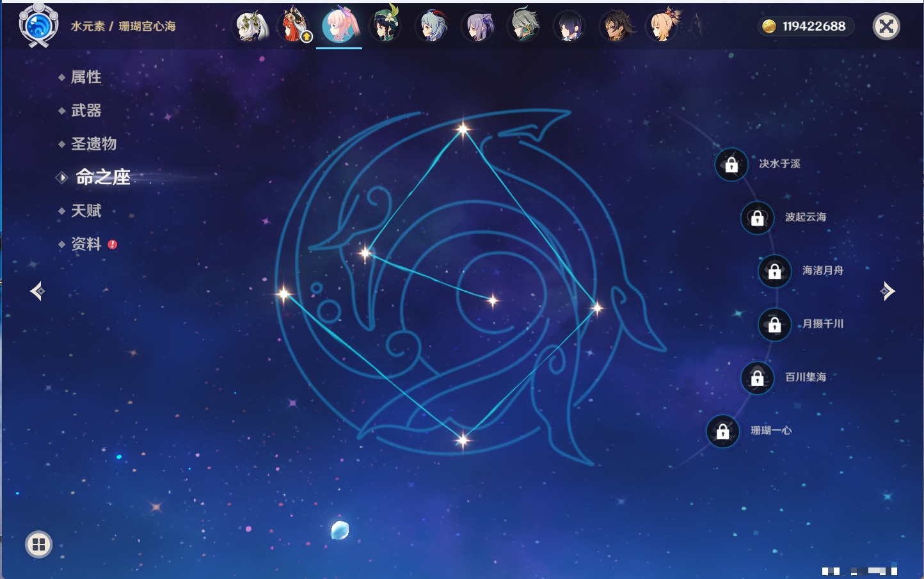Select grey-haired Alhaitham avatar
The image size is (924, 579).
524,26
